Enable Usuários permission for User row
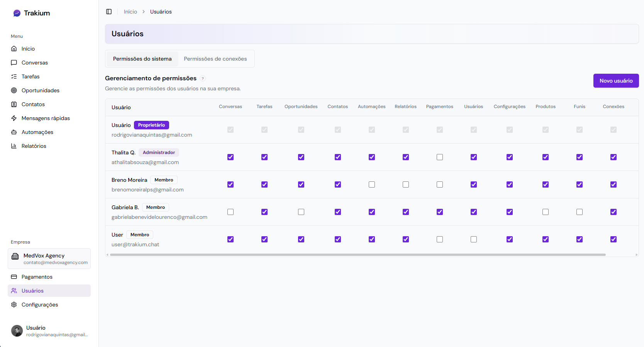 [474, 239]
